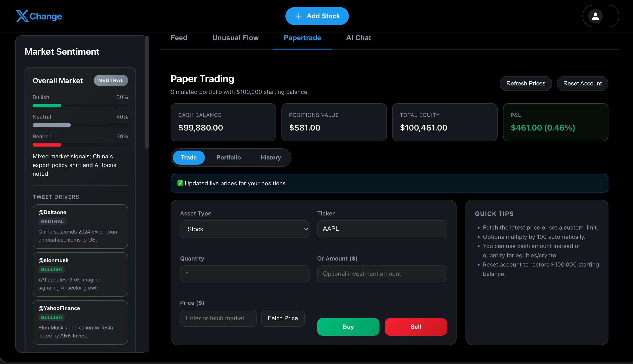Screen dimensions: 633x364
Task: Click the green Buy button
Action: [x=348, y=327]
